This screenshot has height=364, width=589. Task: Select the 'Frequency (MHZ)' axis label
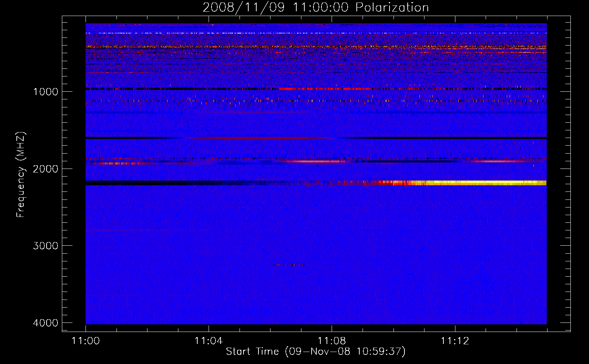(x=21, y=175)
